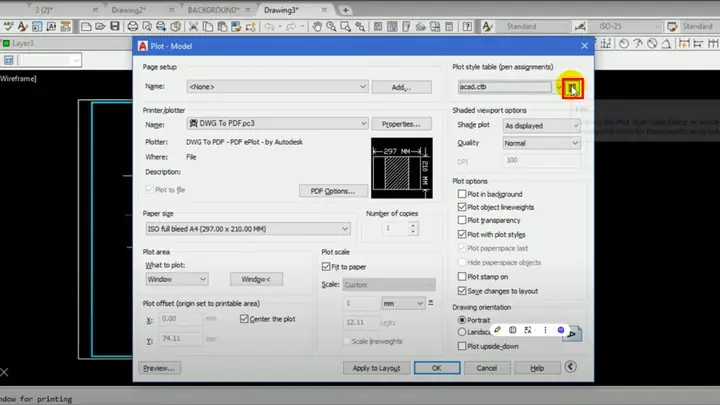Open the Properties palette icon
720x405 pixels.
tap(377, 27)
